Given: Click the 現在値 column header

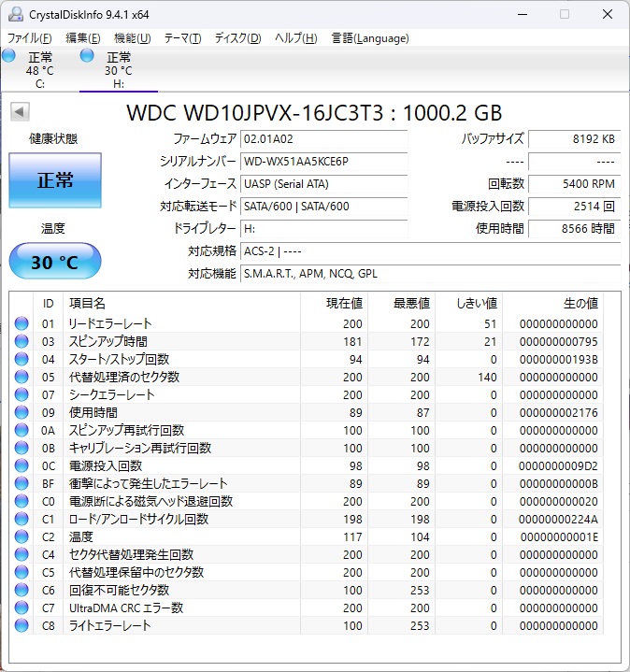Looking at the screenshot, I should click(x=335, y=304).
